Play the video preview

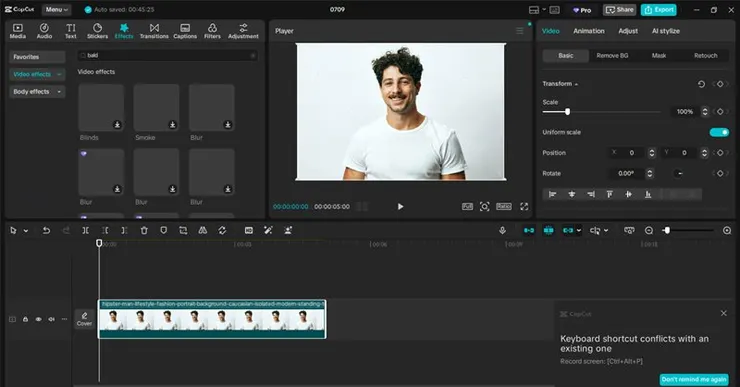click(400, 206)
